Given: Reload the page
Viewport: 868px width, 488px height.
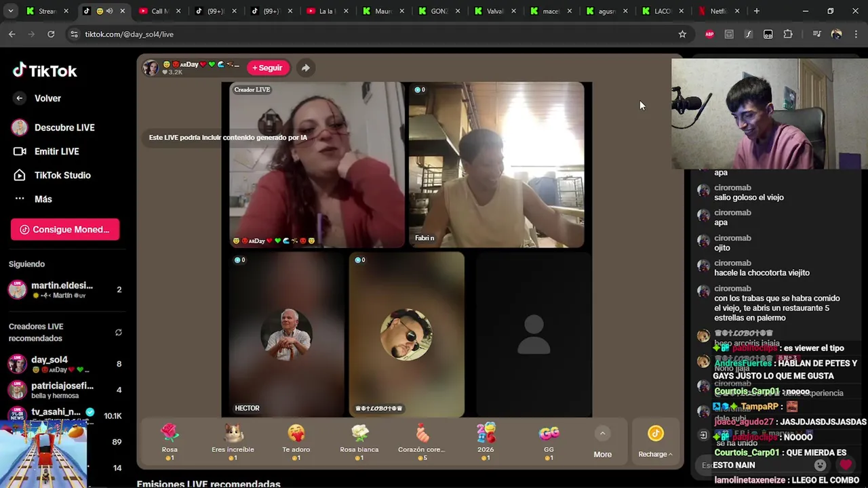Looking at the screenshot, I should point(51,34).
